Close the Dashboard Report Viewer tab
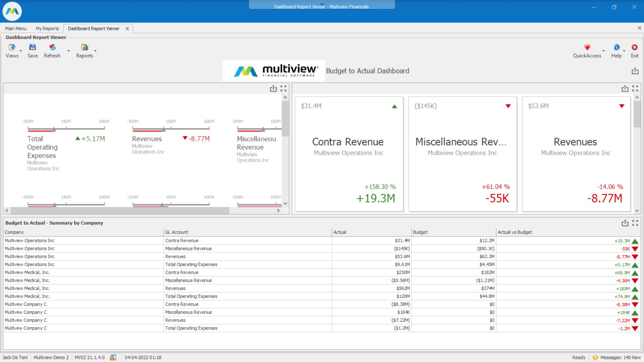 [x=127, y=28]
